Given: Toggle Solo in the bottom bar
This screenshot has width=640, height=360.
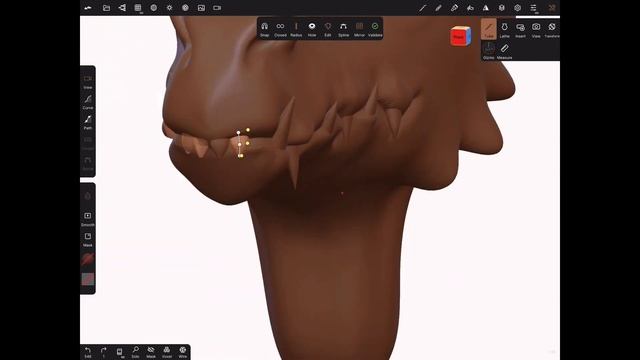Looking at the screenshot, I should (136, 352).
